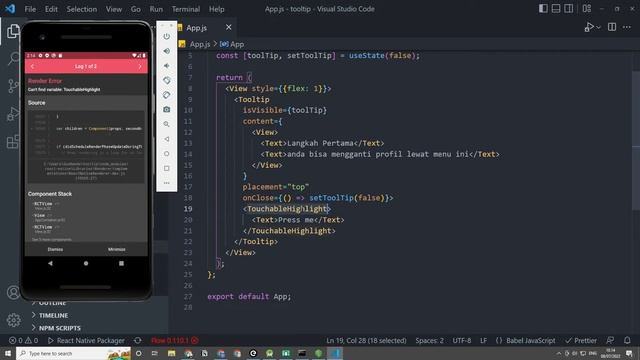Open the Selection menu
The height and width of the screenshot is (360, 640).
point(82,9)
